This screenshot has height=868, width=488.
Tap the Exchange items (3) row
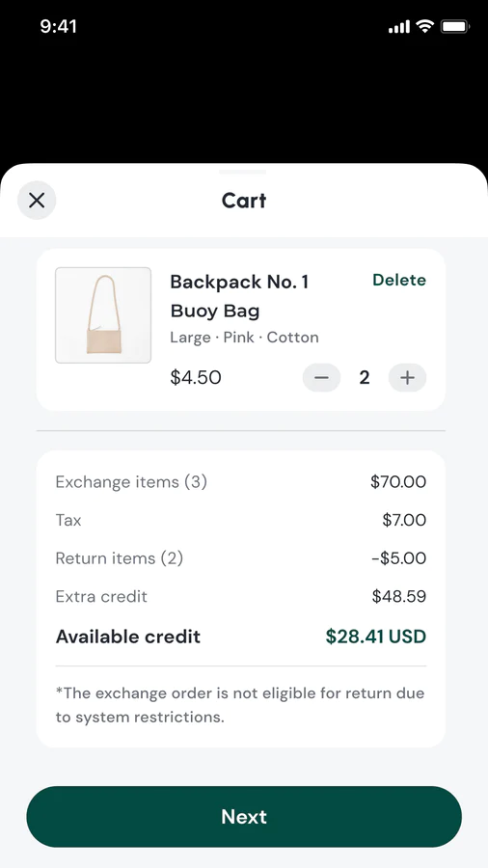point(241,481)
